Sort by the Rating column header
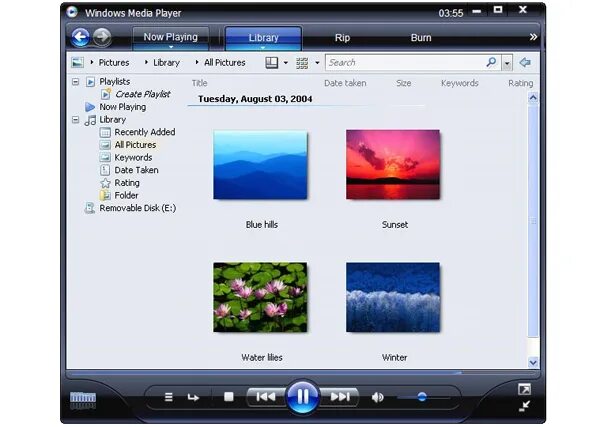Screen dimensions: 600x427 pyautogui.click(x=520, y=83)
